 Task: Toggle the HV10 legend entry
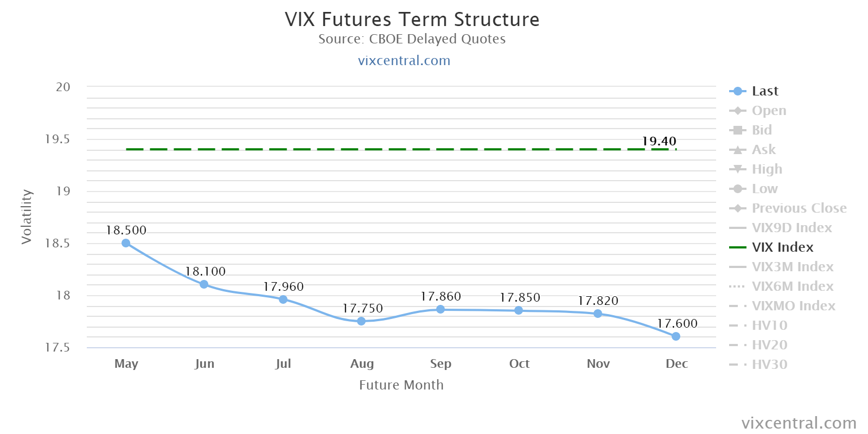click(769, 325)
